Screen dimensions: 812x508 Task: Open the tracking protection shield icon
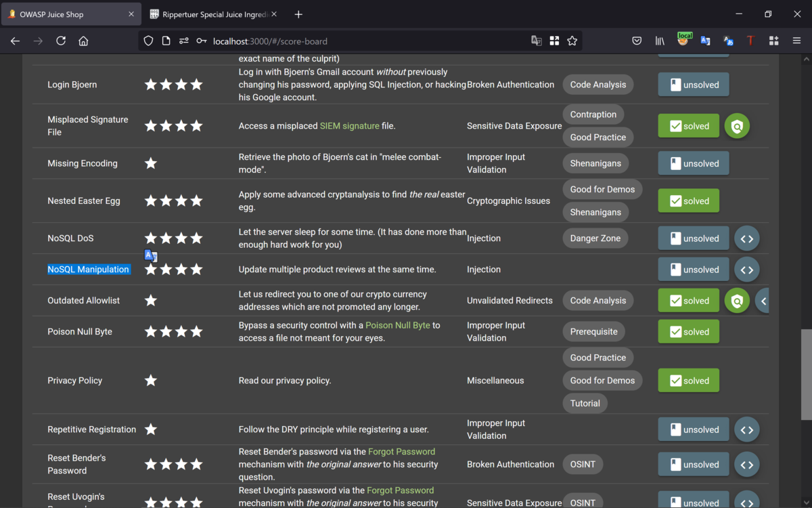pos(149,41)
